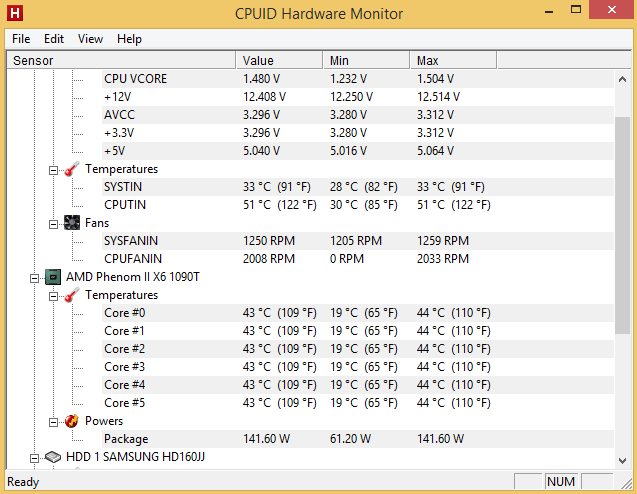Select the Package power row
This screenshot has height=494, width=637.
pyautogui.click(x=358, y=439)
